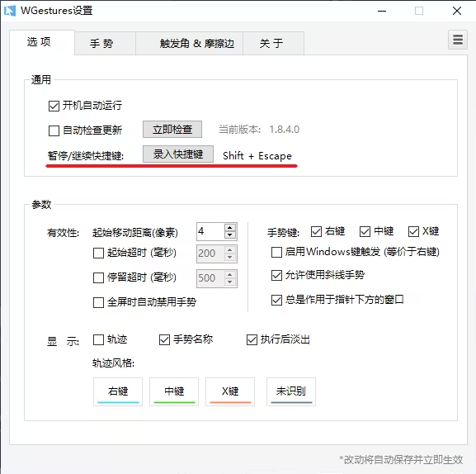
Task: Click the 暂停/继续快捷键 label
Action: [86, 156]
